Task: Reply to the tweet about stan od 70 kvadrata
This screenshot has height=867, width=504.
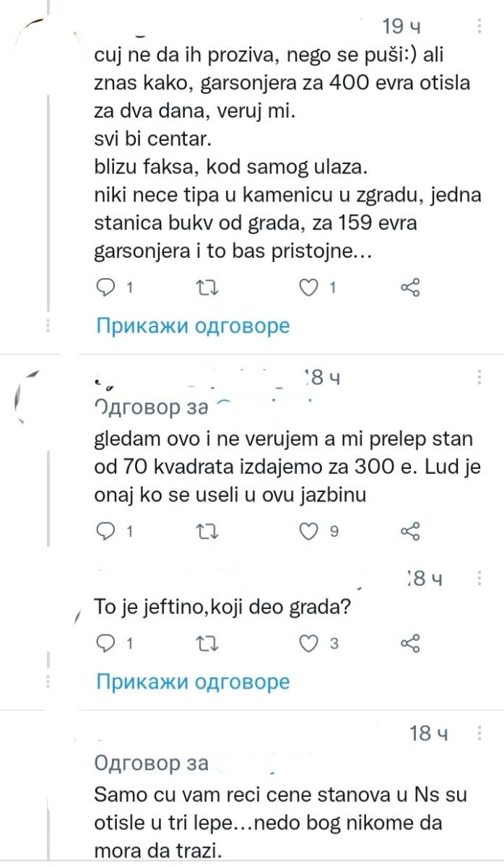Action: tap(107, 531)
